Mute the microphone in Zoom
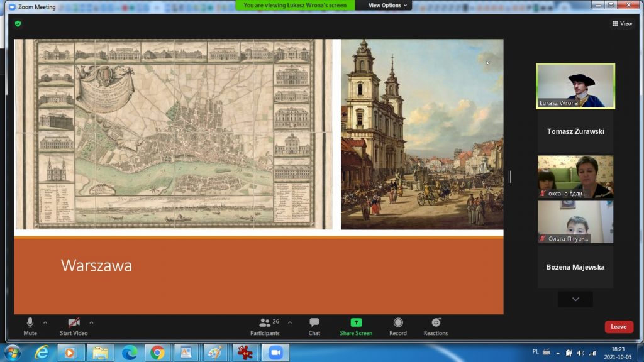 tap(30, 326)
